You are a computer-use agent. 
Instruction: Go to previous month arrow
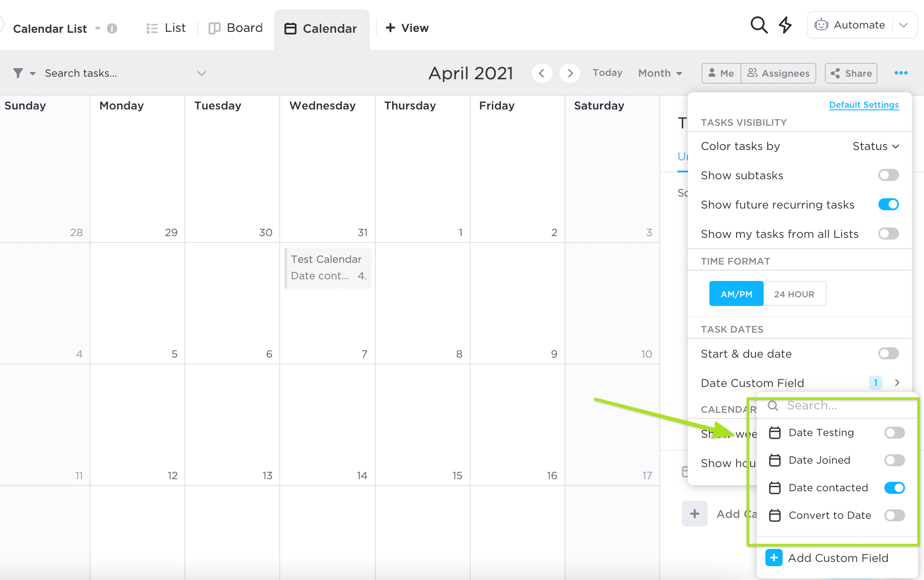coord(542,73)
